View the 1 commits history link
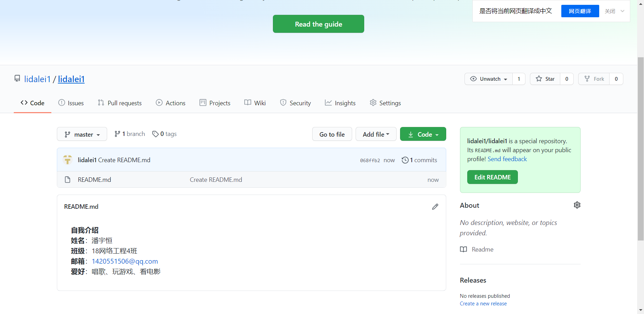The image size is (644, 314). click(x=419, y=160)
